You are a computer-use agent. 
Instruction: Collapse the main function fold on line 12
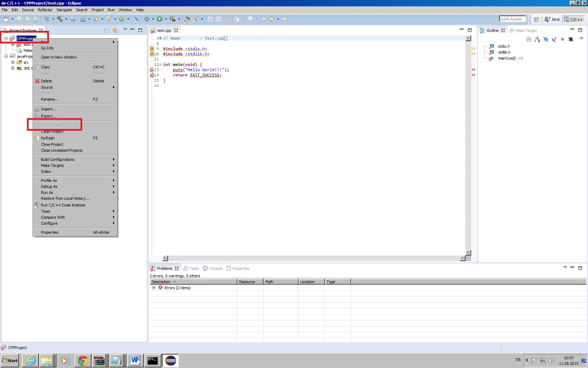pos(161,64)
